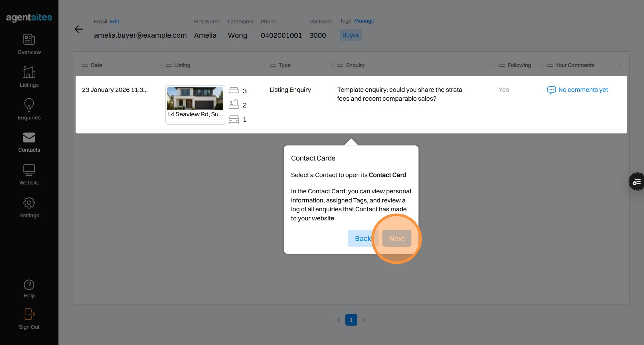Open the floating checklist widget icon
The height and width of the screenshot is (345, 644).
(x=637, y=182)
